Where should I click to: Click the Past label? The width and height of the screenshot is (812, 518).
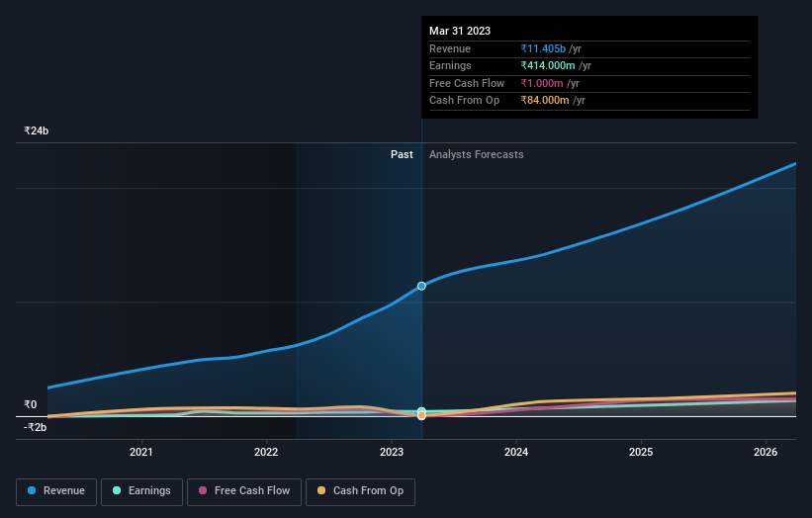pyautogui.click(x=402, y=155)
